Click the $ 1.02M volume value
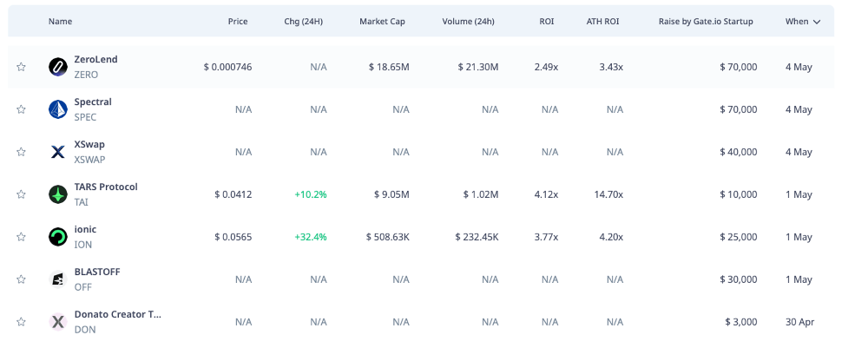This screenshot has height=348, width=868. [481, 194]
